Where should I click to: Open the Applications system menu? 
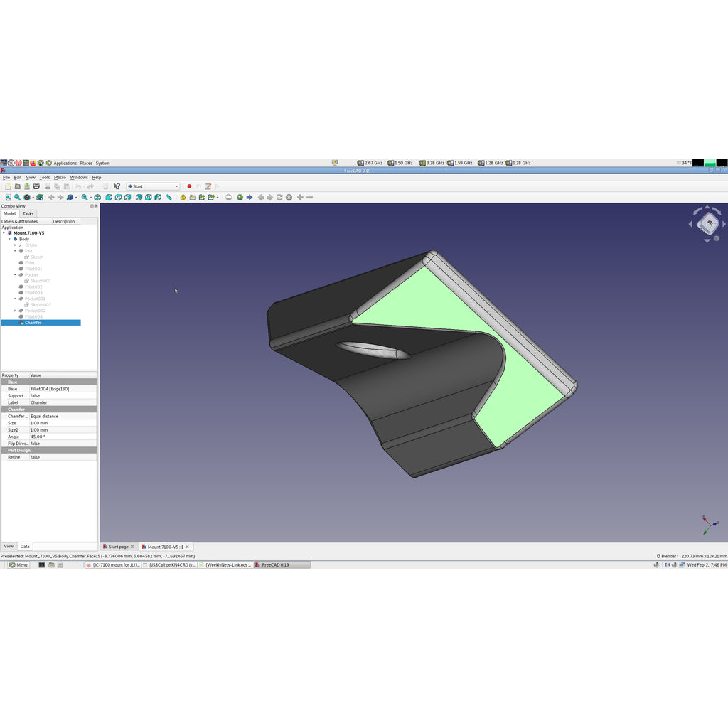pos(65,163)
